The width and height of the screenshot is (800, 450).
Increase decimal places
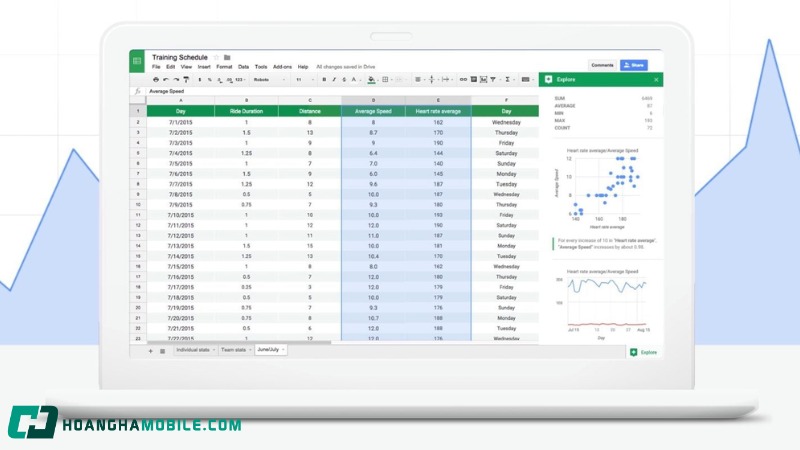[x=229, y=80]
